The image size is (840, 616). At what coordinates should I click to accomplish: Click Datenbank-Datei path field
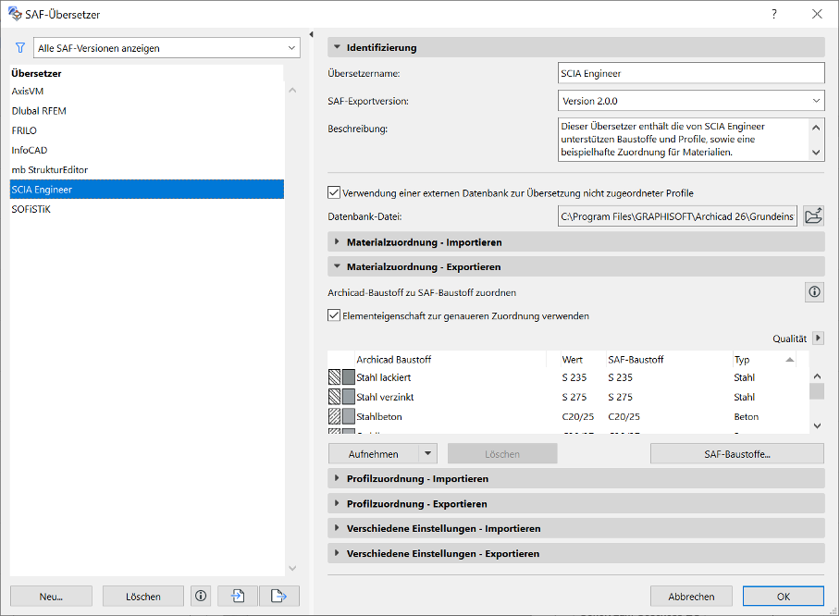[x=677, y=216]
